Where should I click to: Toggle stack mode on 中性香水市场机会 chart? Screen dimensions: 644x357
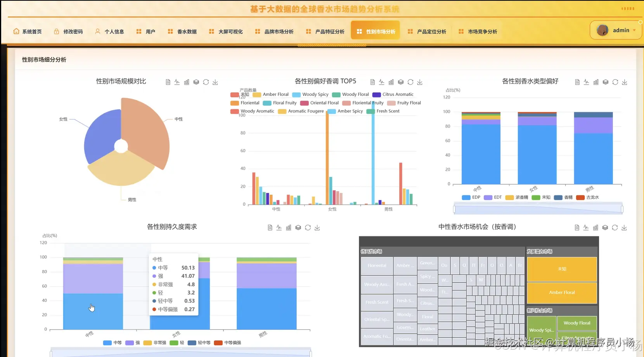[605, 227]
